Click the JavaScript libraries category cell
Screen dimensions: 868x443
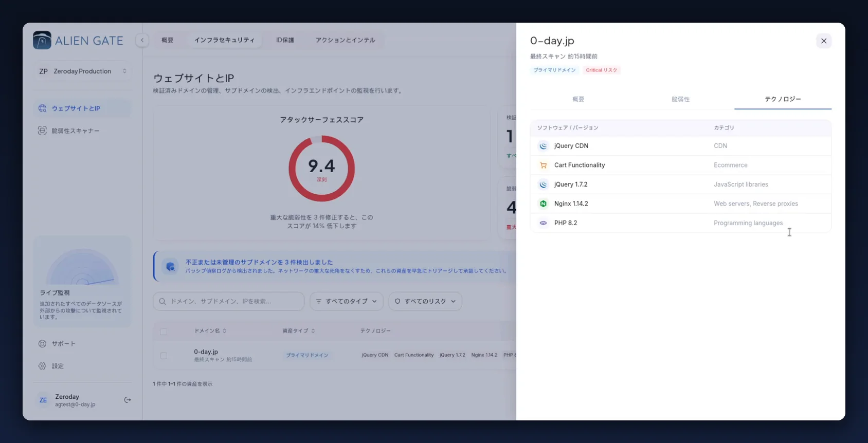741,184
